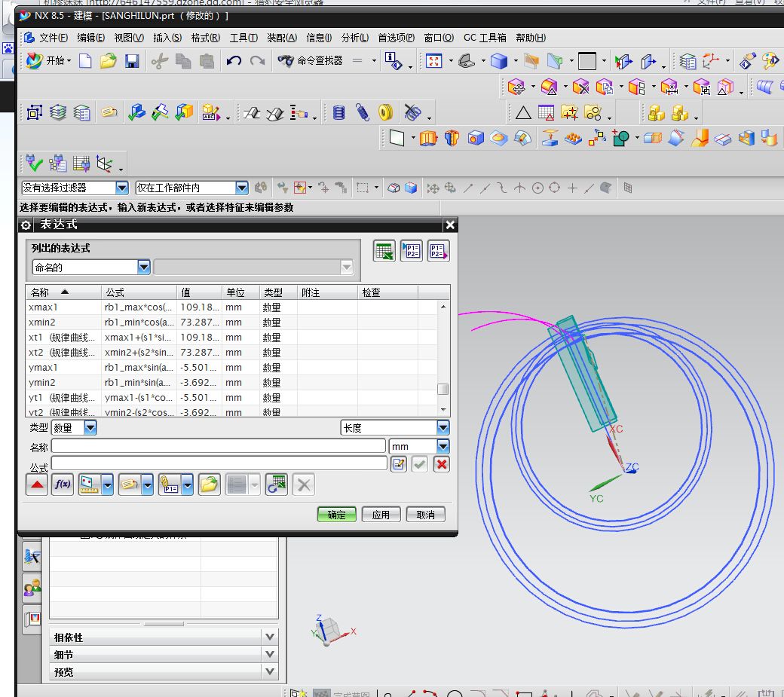
Task: Select the xmax1 expression row
Action: (232, 307)
